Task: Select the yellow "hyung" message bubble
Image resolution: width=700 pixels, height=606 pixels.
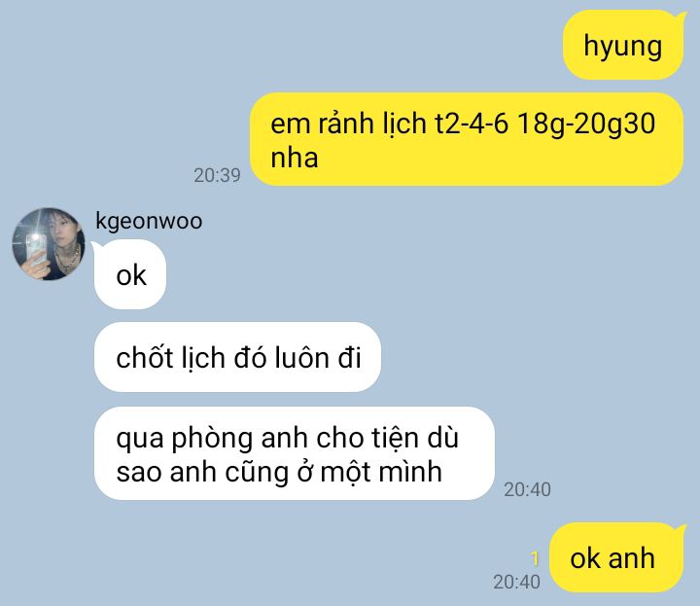Action: pos(624,45)
